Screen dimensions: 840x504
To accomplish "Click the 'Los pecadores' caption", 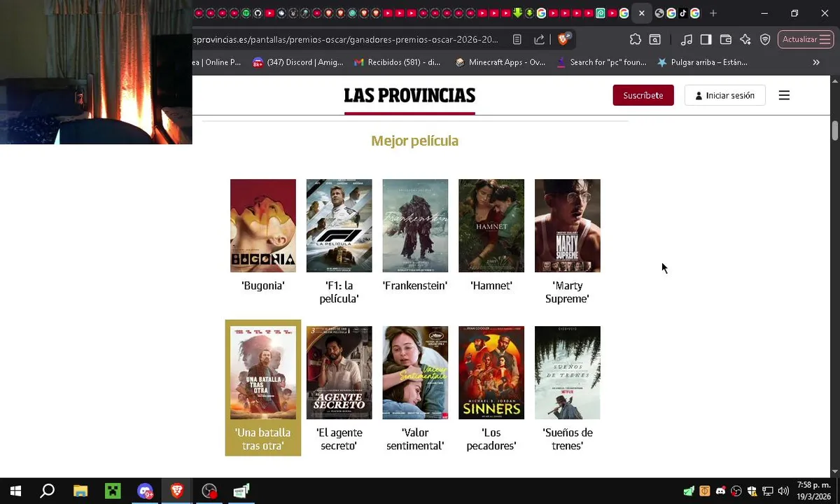I will coord(491,439).
